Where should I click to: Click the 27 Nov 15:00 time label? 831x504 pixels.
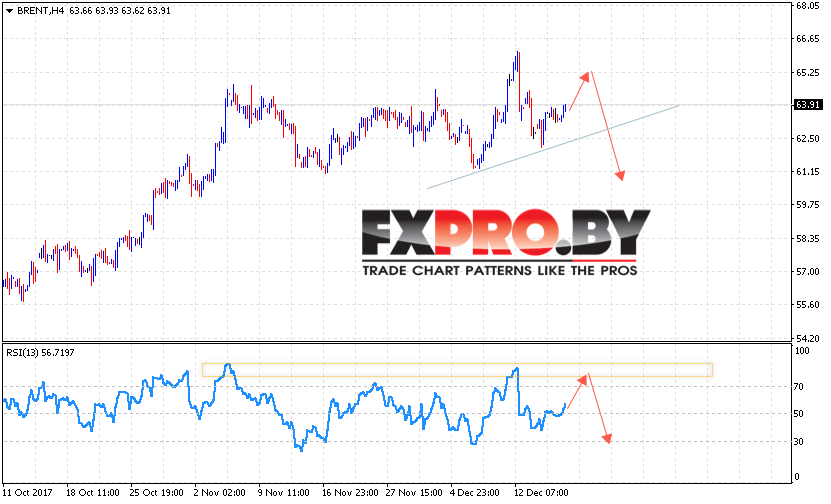(414, 493)
